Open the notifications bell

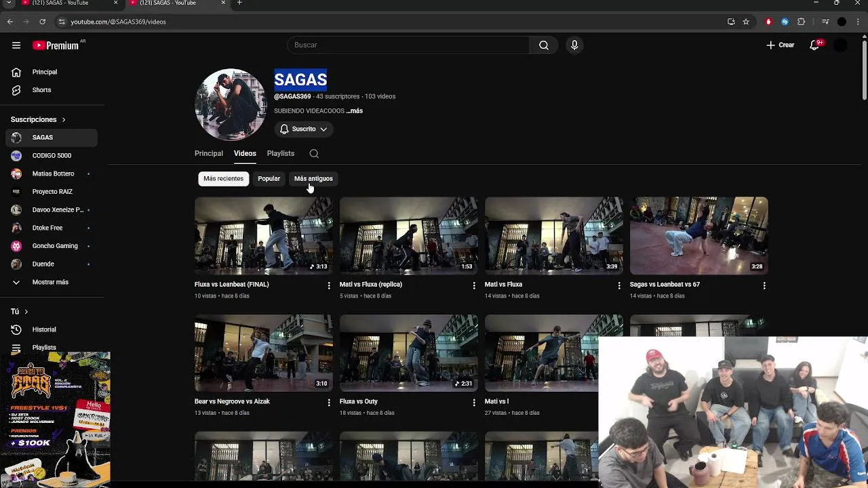tap(815, 45)
